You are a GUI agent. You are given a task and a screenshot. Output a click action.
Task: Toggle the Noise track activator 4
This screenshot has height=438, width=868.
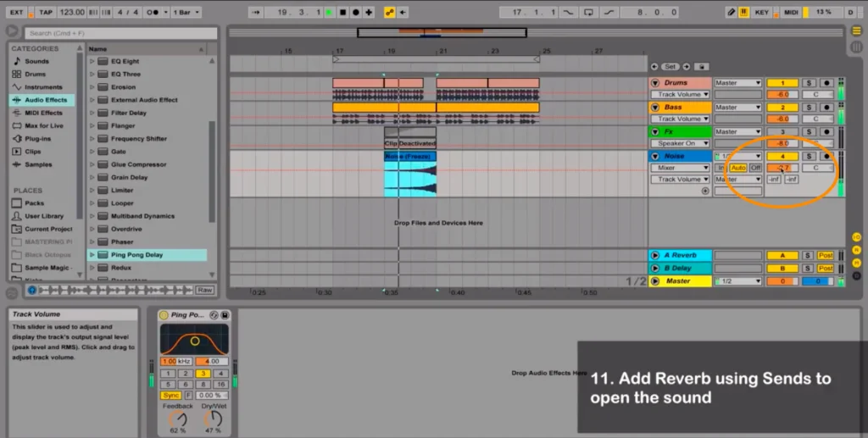(782, 157)
